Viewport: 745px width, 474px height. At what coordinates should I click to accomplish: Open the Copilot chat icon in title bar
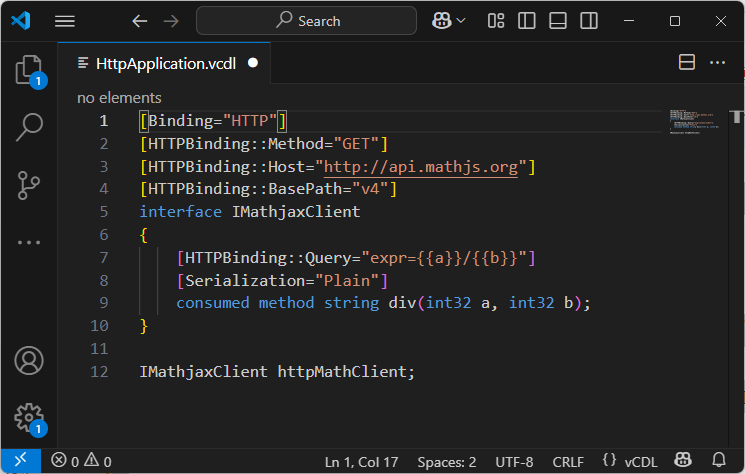point(441,21)
